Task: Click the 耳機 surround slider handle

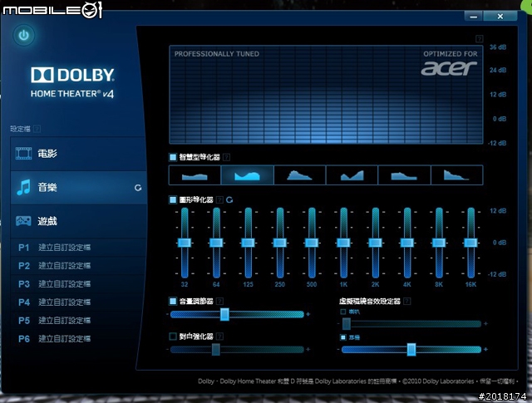Action: 411,349
